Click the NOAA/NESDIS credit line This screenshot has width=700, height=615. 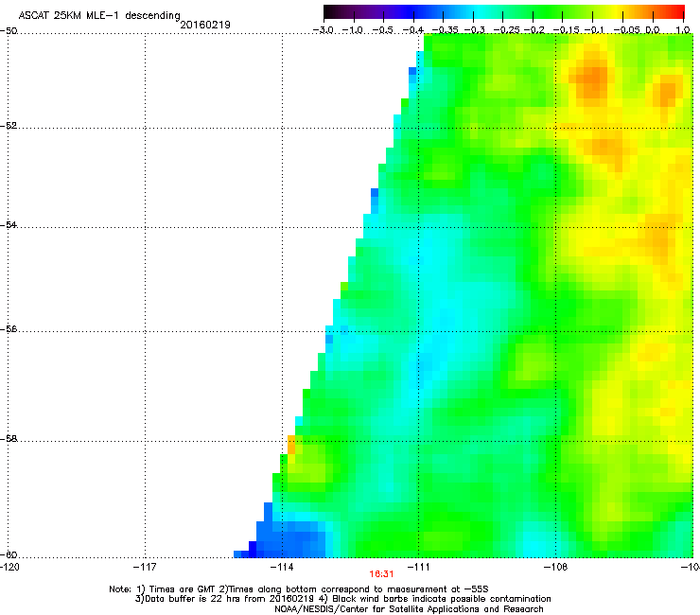click(x=409, y=609)
